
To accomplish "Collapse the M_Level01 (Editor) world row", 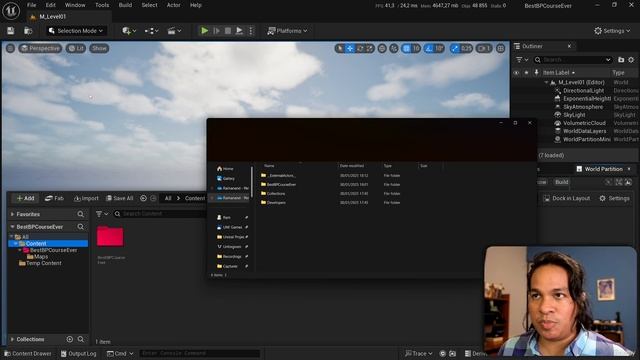I will (547, 82).
